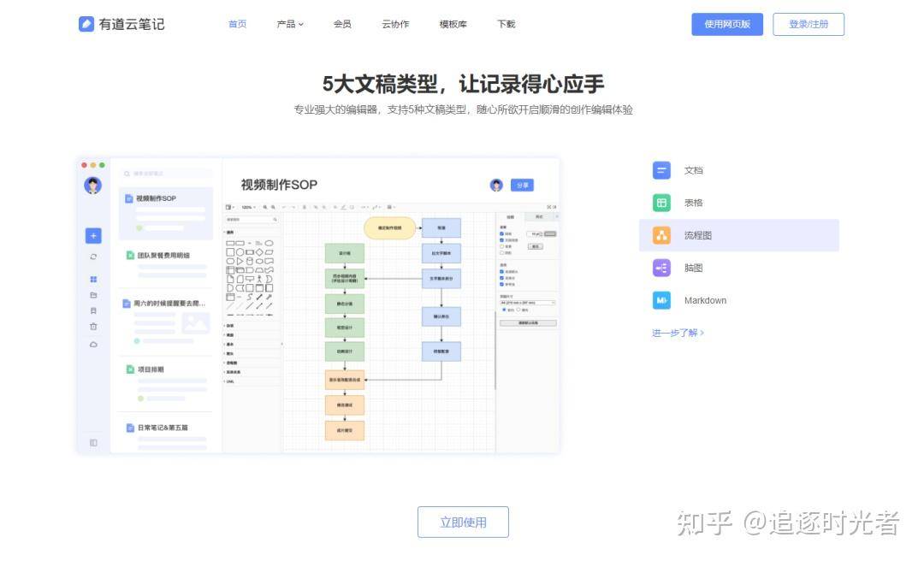Click the grid size input field
924x561 pixels.
[x=535, y=234]
